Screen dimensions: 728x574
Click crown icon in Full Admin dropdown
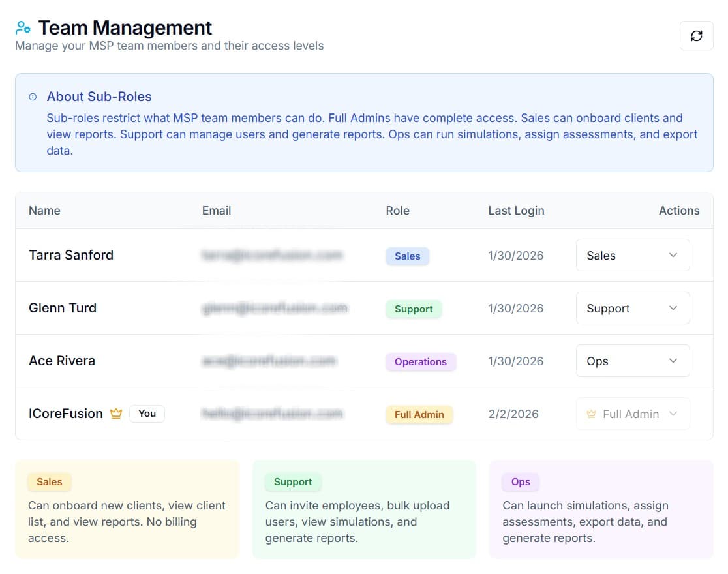click(591, 414)
